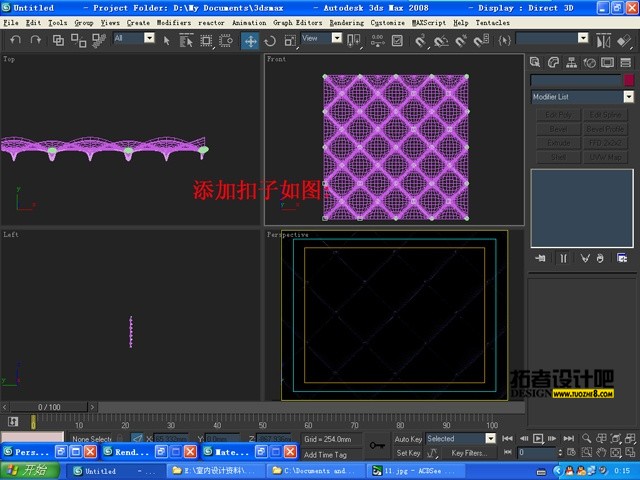Open the Rendering menu
This screenshot has height=480, width=640.
coord(347,23)
